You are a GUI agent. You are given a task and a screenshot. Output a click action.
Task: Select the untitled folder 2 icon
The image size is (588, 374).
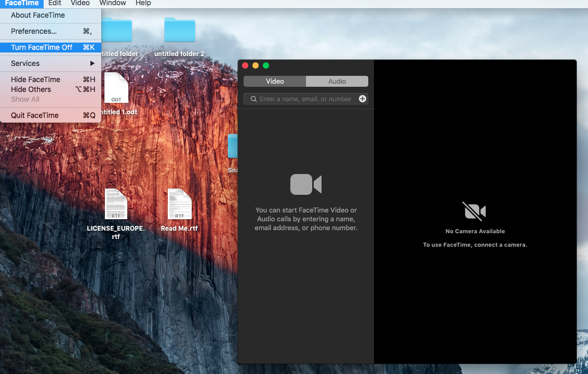click(x=180, y=30)
